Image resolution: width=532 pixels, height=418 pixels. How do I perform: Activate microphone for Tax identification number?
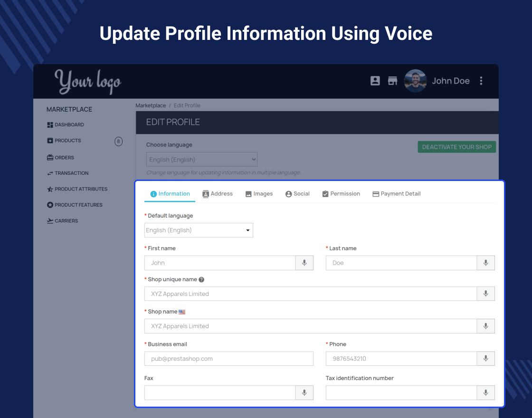(485, 392)
